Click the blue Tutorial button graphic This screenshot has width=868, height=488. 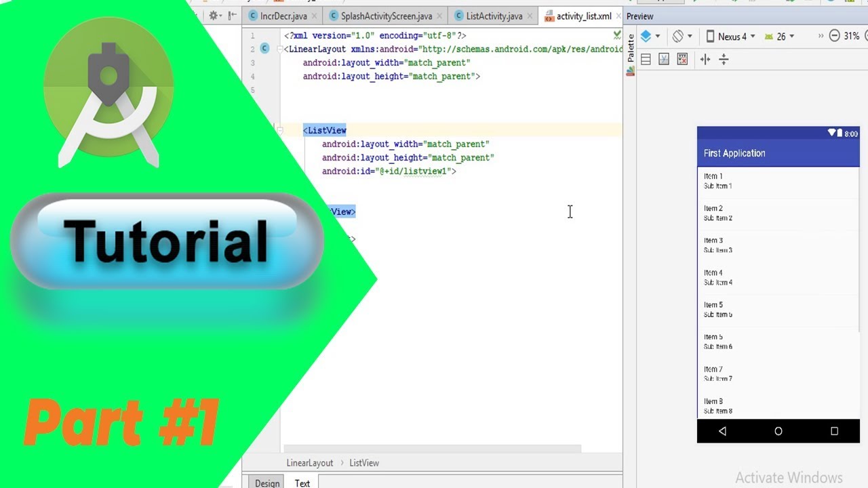click(167, 241)
